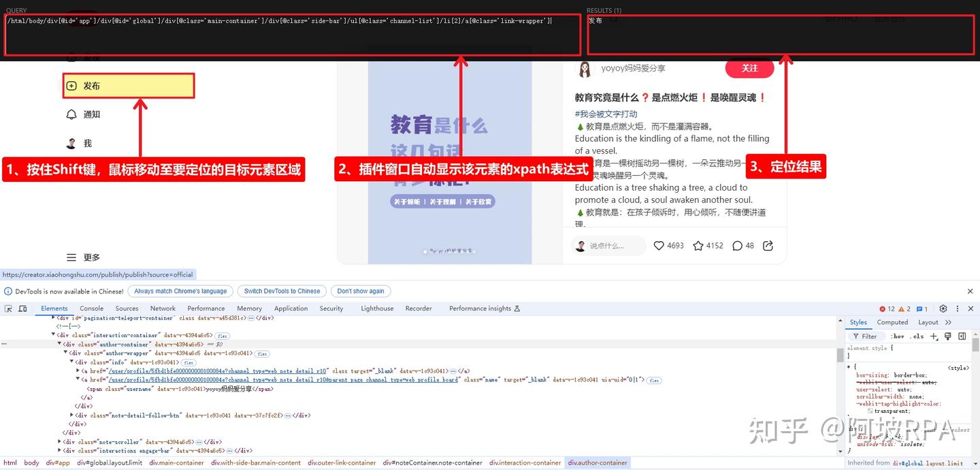Toggle the computed styles sidebar panel
This screenshot has width=980, height=470.
[963, 336]
